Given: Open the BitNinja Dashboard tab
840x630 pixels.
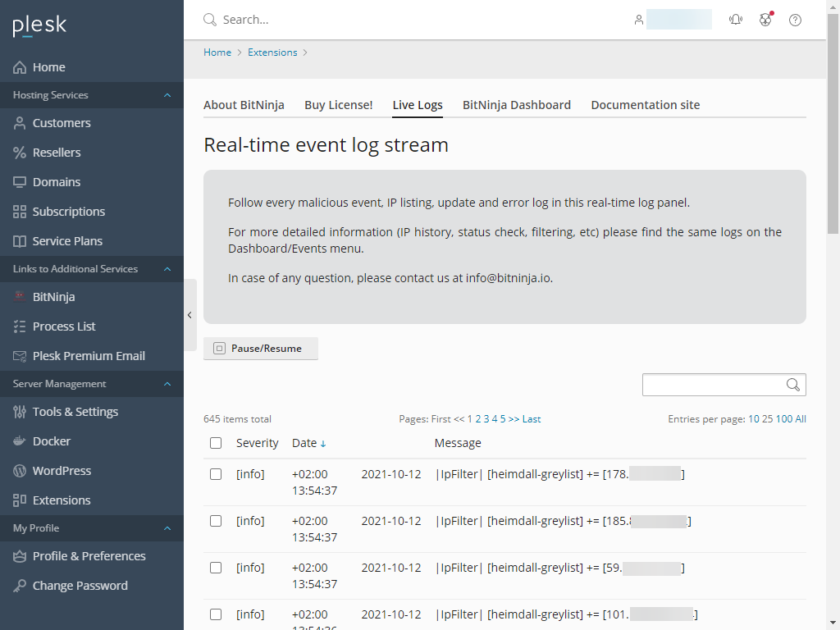Looking at the screenshot, I should [x=517, y=105].
